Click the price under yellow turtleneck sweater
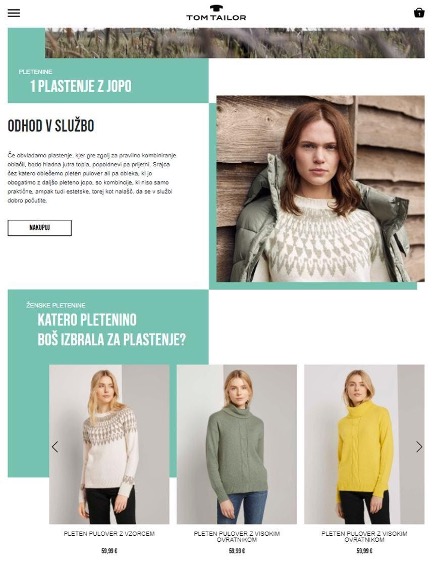 pyautogui.click(x=364, y=551)
